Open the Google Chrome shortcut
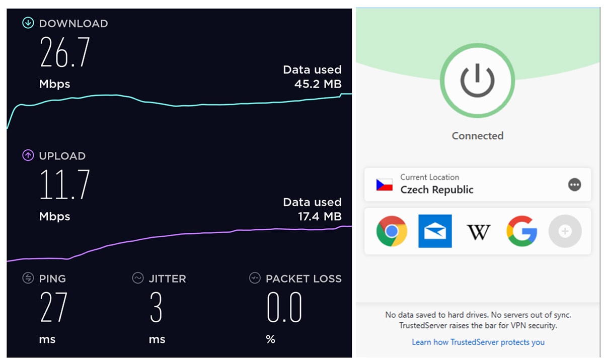 392,231
